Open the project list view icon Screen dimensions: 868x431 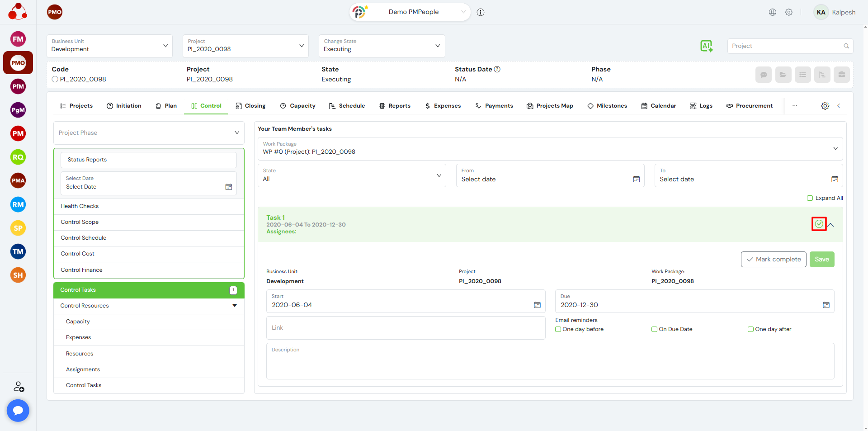[x=803, y=75]
